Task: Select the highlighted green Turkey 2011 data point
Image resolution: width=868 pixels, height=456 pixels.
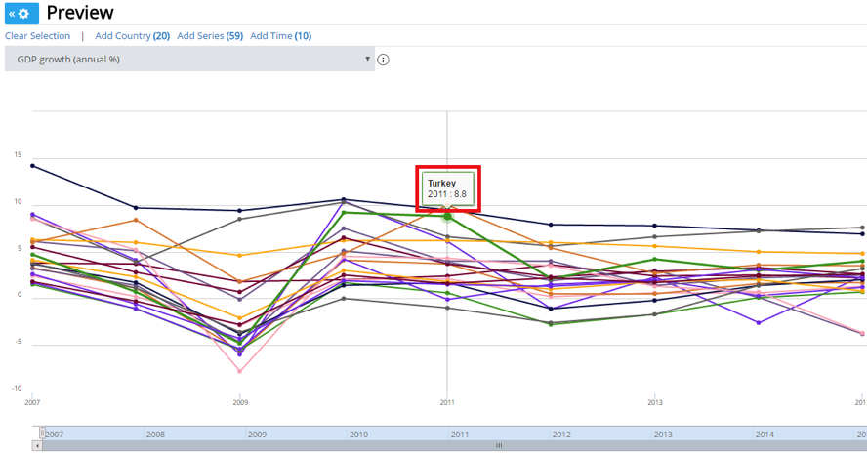Action: (x=447, y=215)
